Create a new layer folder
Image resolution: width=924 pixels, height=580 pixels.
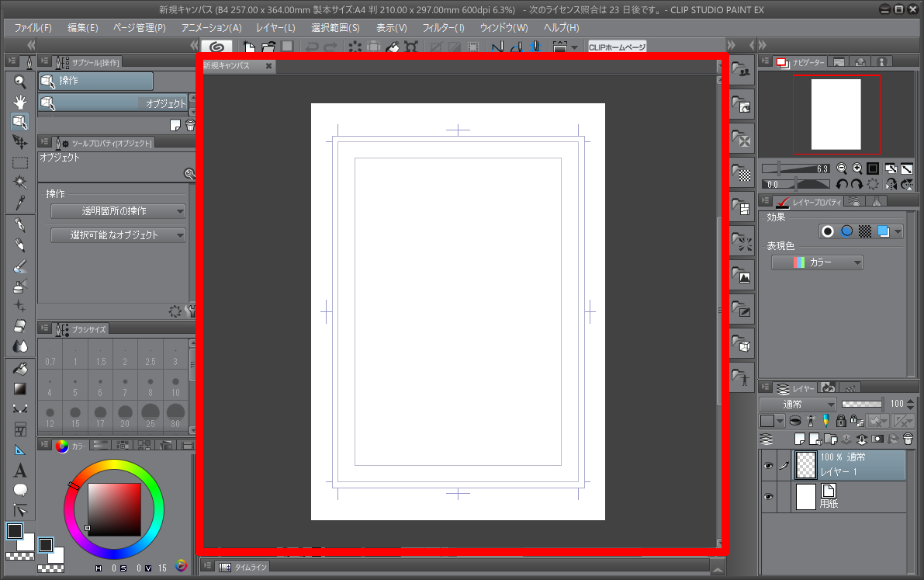pyautogui.click(x=831, y=439)
